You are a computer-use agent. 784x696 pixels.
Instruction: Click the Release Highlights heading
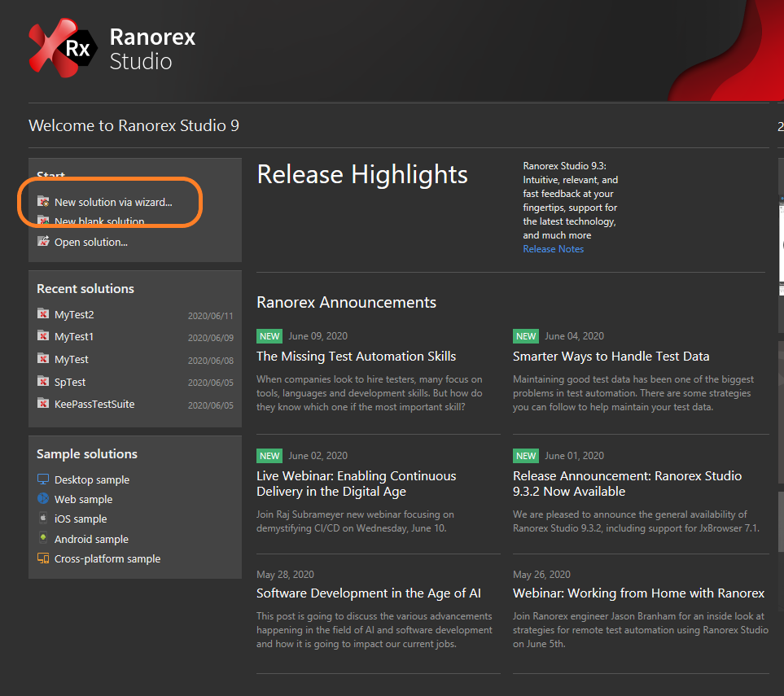point(362,174)
